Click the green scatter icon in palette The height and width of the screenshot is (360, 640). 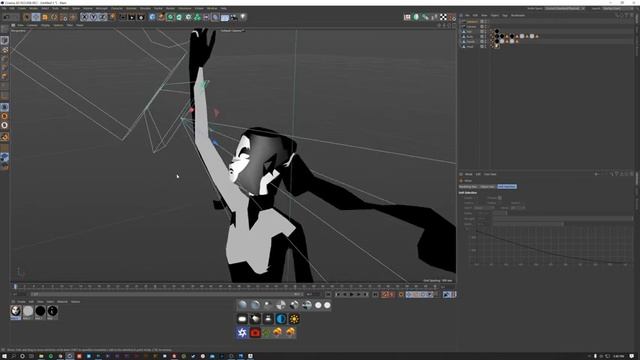pos(267,332)
